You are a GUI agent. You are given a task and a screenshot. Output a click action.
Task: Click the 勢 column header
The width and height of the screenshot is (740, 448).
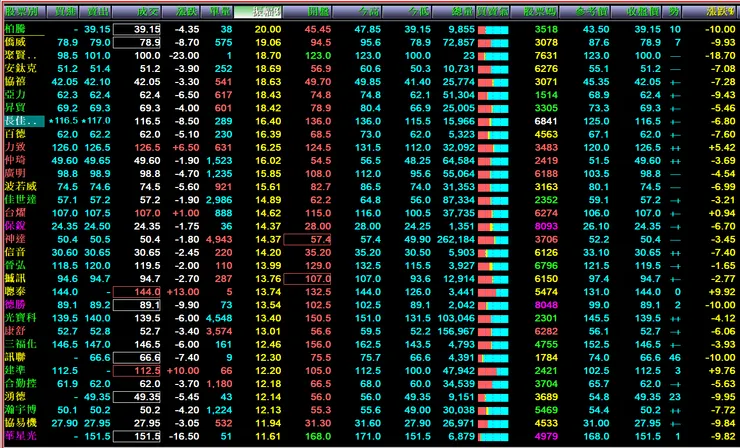tap(671, 12)
